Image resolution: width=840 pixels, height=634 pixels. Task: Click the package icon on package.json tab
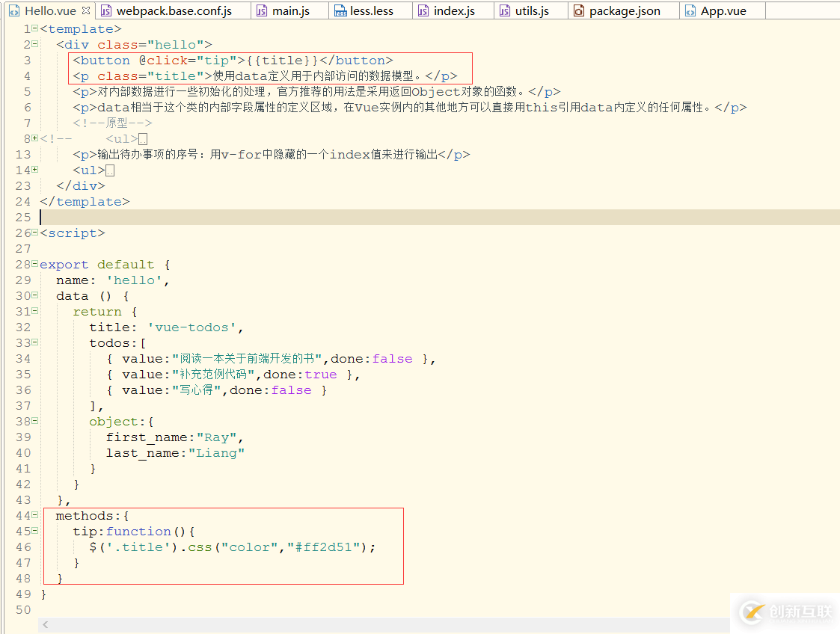click(578, 10)
